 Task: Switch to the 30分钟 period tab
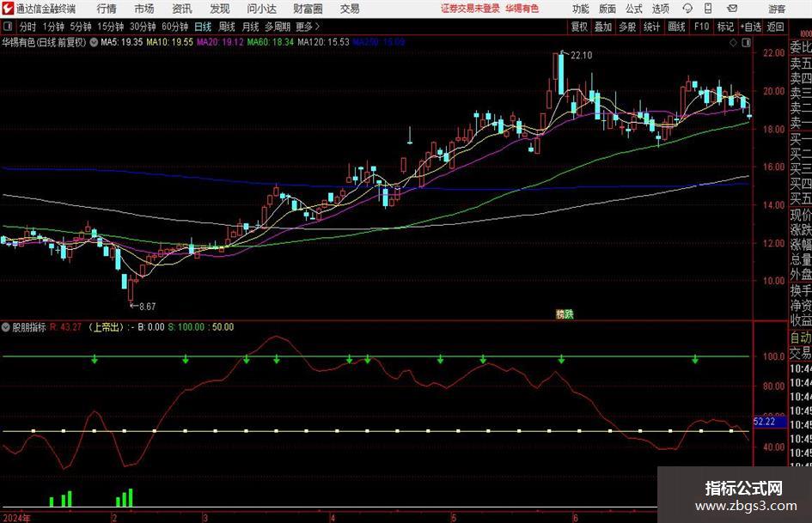tap(143, 27)
